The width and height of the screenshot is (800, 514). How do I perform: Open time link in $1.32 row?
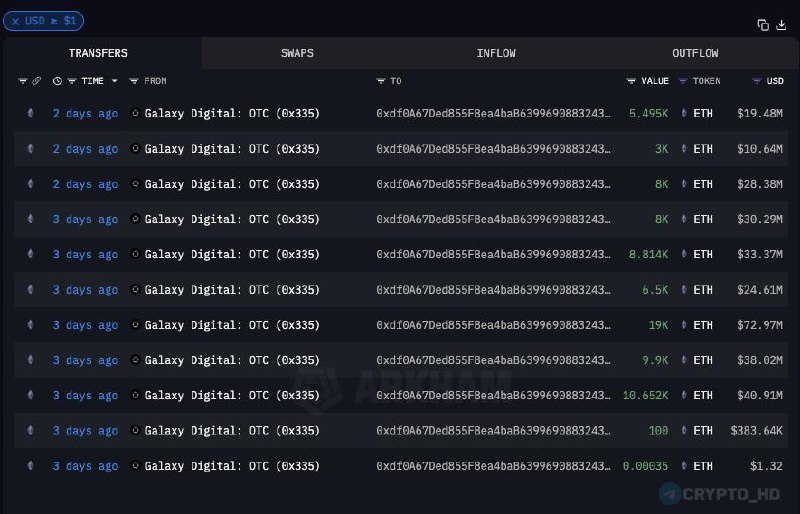point(85,466)
